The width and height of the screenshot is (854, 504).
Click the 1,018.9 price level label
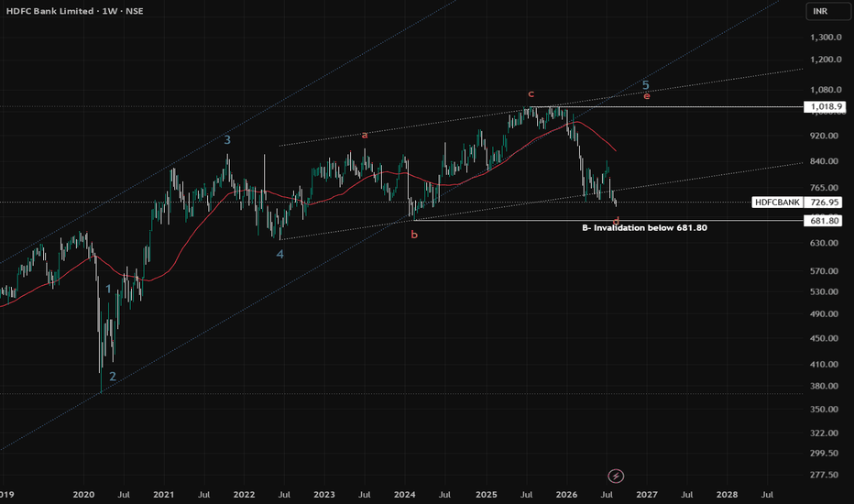pyautogui.click(x=826, y=107)
